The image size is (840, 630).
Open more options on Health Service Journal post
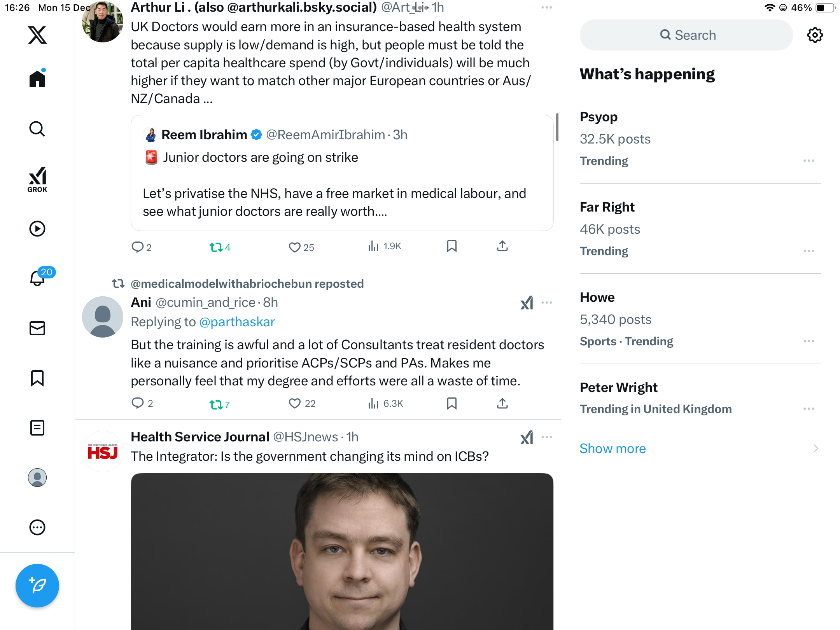point(546,437)
